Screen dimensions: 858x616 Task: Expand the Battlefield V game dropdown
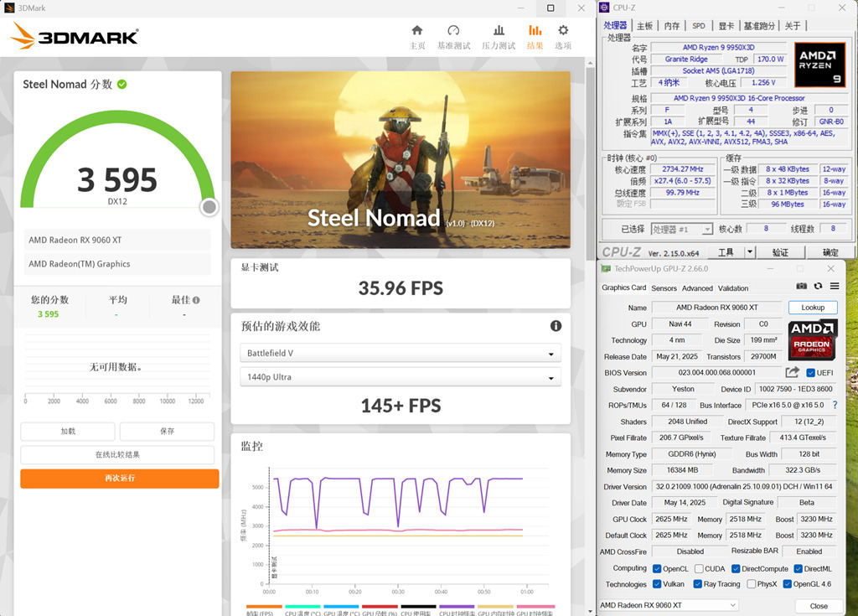pyautogui.click(x=400, y=354)
